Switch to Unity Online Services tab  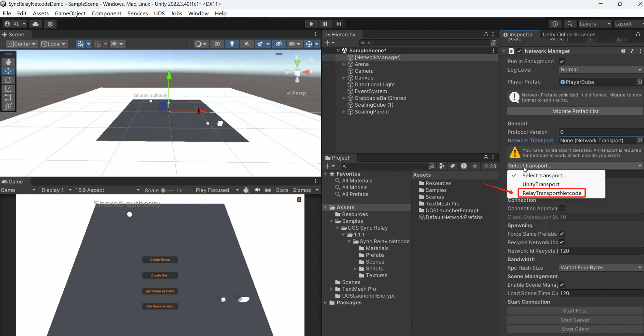[569, 34]
